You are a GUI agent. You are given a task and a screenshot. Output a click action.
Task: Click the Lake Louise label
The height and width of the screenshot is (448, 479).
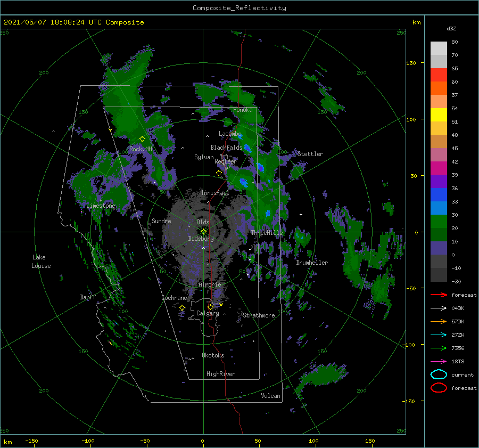point(41,262)
